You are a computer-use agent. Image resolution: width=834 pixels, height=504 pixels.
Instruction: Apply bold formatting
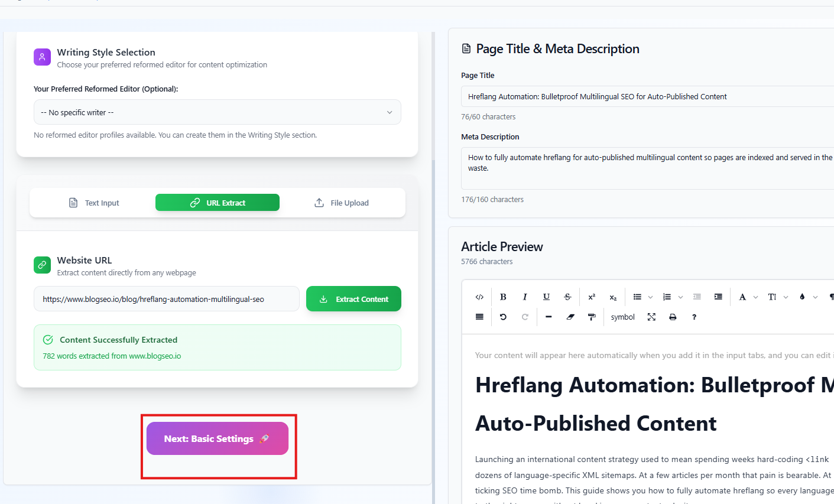503,297
